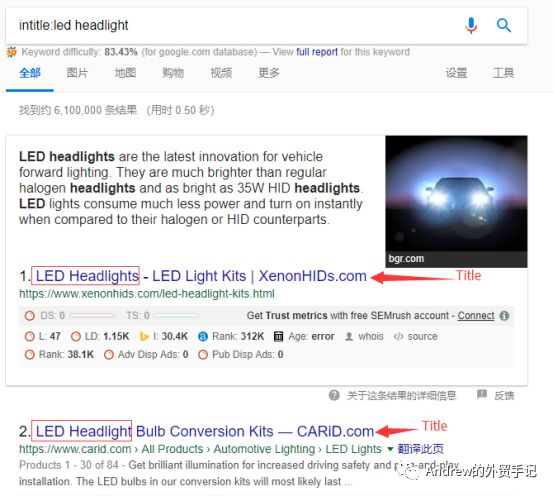Expand the green arrow next to LED Lights
554x496 pixels.
click(390, 449)
